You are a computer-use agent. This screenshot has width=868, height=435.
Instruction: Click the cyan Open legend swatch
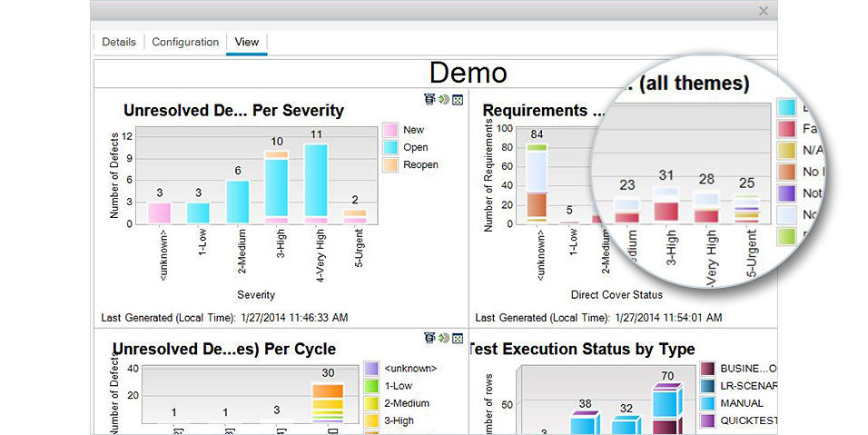point(390,147)
